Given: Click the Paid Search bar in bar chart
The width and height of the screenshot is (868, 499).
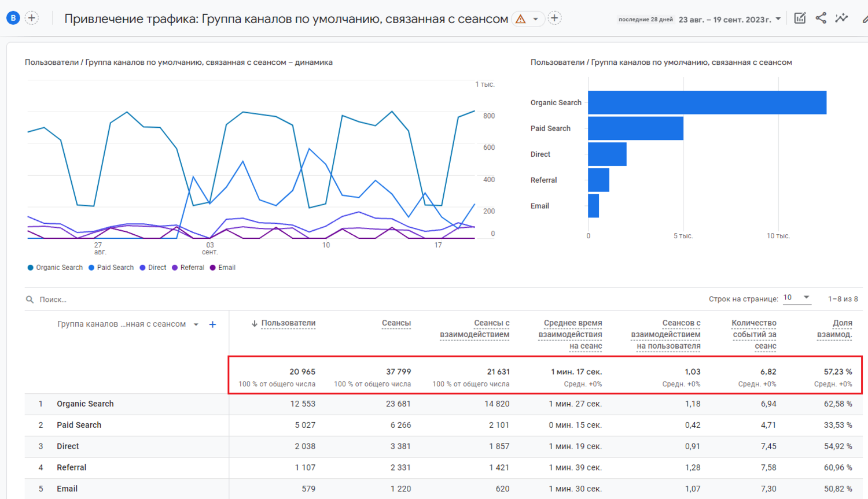Looking at the screenshot, I should point(635,128).
